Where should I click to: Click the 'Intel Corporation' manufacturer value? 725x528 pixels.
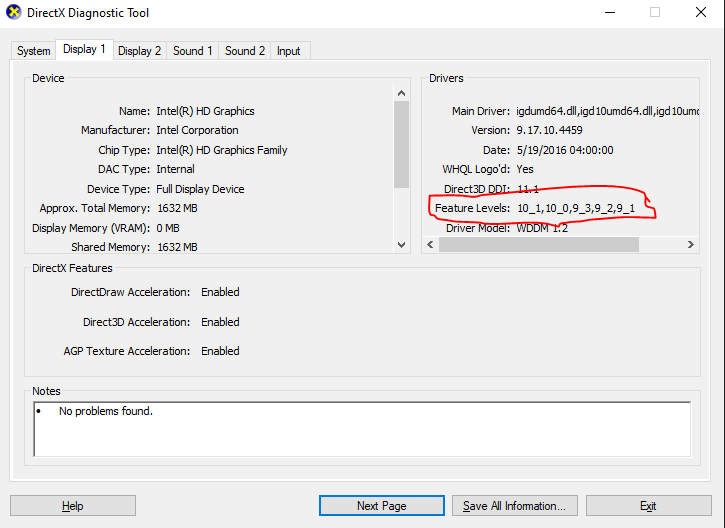tap(197, 130)
